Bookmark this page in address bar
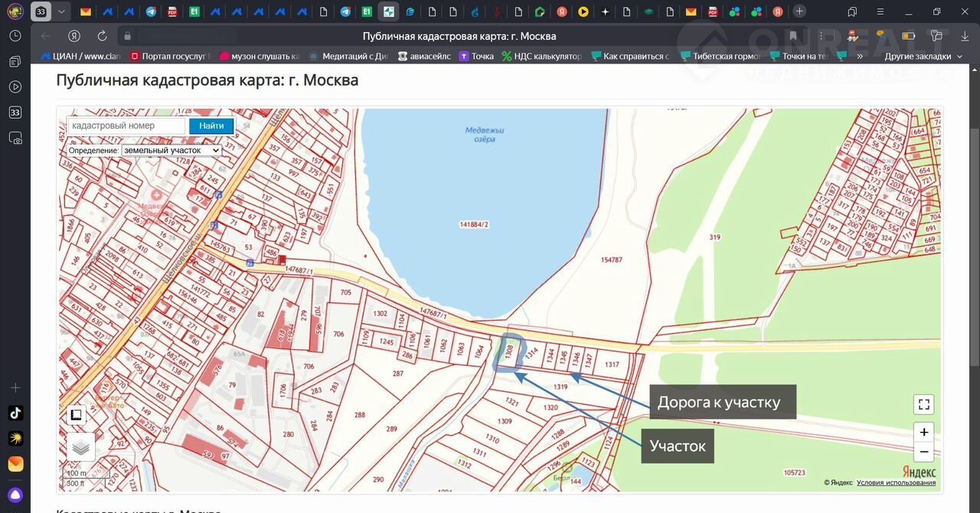Image resolution: width=980 pixels, height=513 pixels. [793, 36]
